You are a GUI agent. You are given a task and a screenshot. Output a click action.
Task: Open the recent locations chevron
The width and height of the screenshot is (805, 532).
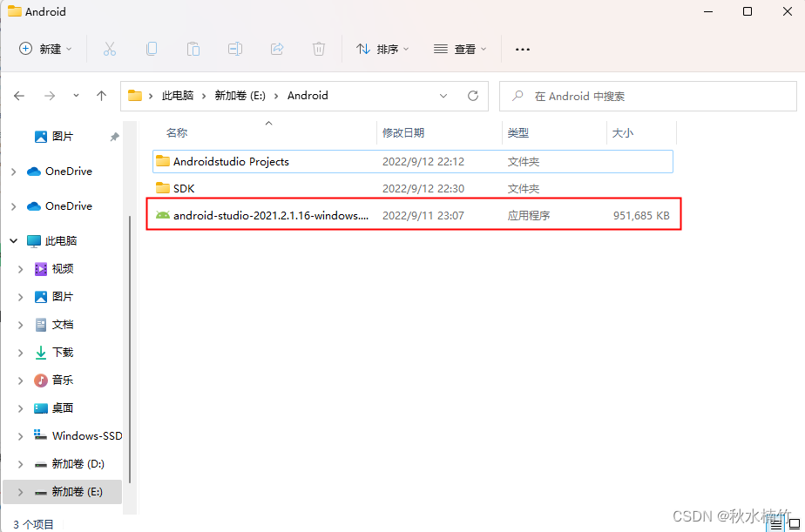point(76,96)
